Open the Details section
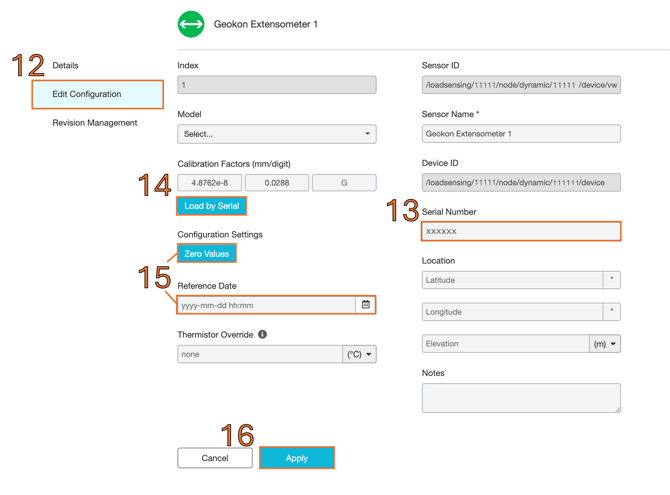670x495 pixels. [x=65, y=65]
